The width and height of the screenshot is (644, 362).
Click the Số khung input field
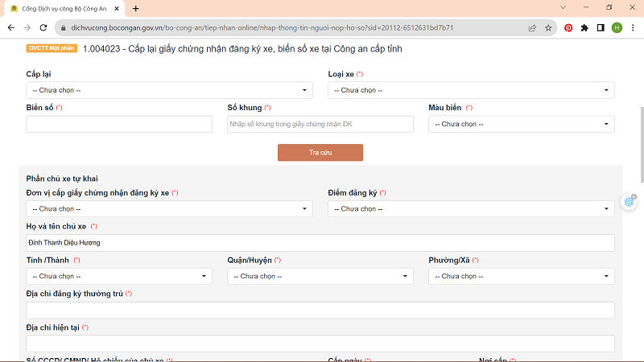click(x=320, y=125)
